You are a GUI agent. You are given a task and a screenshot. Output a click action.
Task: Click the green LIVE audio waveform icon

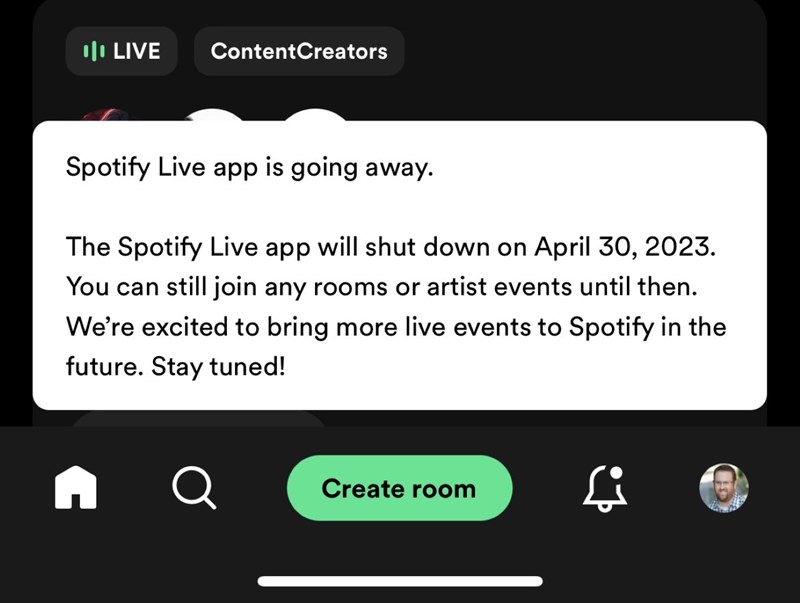pos(92,51)
